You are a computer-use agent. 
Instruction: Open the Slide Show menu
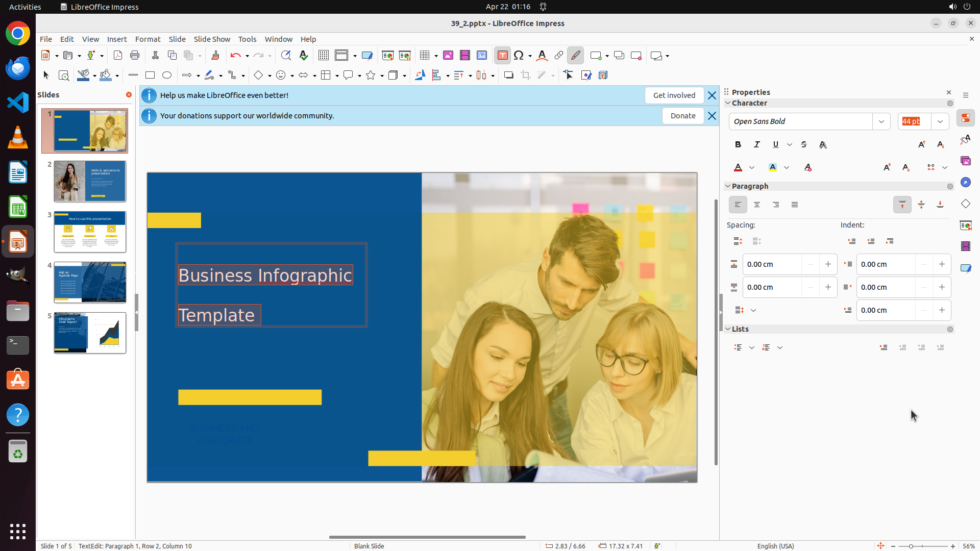pyautogui.click(x=212, y=39)
